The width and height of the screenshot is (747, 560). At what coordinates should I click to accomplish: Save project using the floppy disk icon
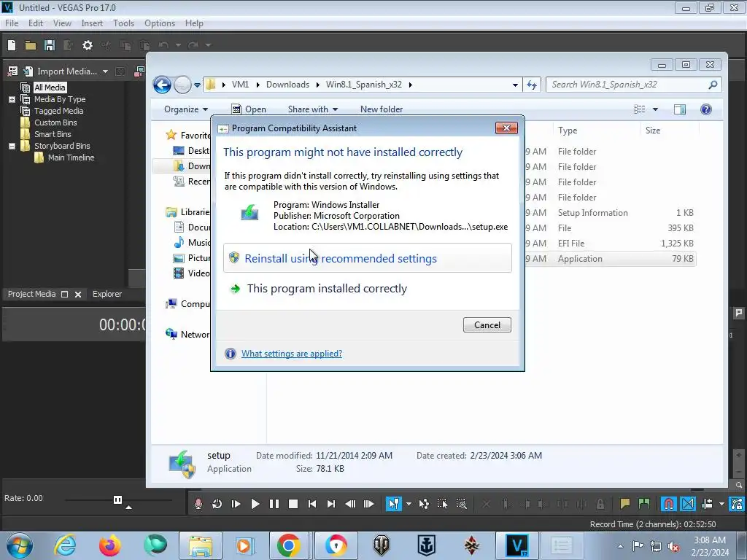(x=49, y=45)
